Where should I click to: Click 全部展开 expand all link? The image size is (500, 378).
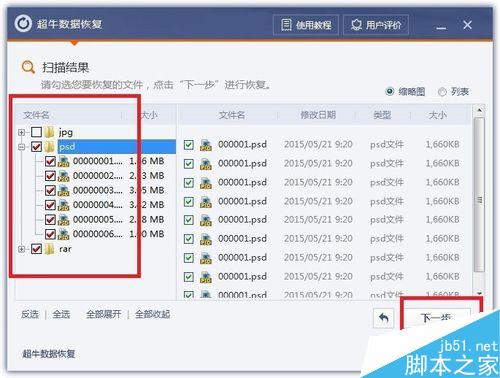pos(104,314)
